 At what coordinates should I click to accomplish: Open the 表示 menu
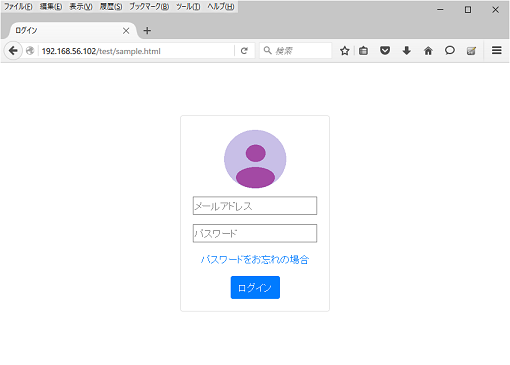81,6
